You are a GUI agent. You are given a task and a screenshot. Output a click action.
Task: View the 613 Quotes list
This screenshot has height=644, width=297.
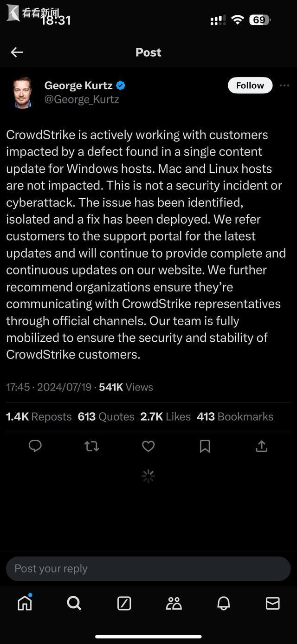(106, 416)
